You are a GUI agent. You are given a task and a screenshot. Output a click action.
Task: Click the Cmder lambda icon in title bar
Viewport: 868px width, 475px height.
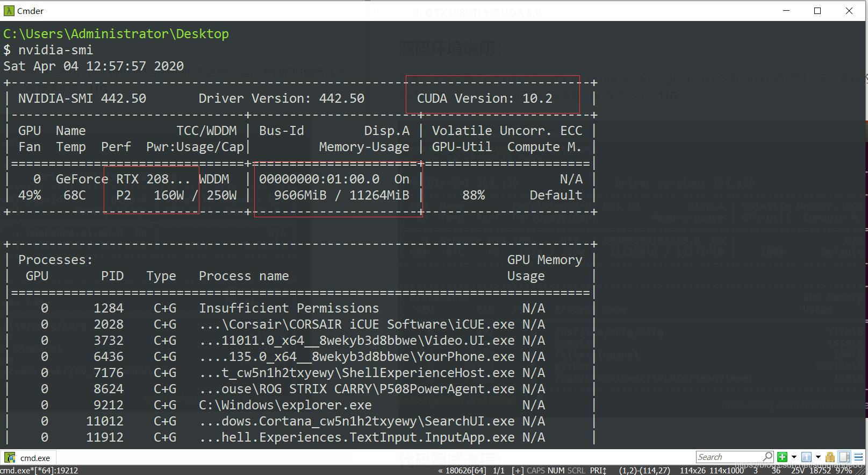point(9,11)
